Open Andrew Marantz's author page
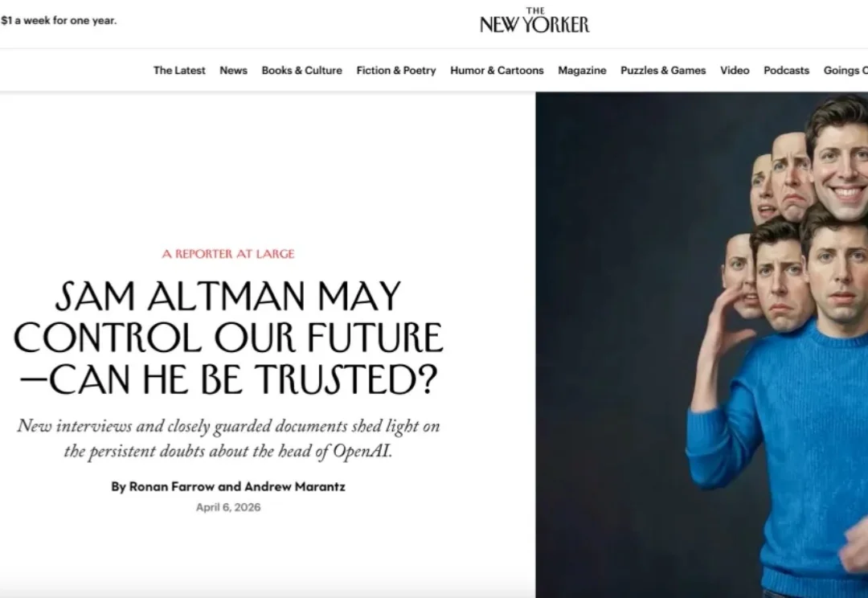868x598 pixels. 294,487
